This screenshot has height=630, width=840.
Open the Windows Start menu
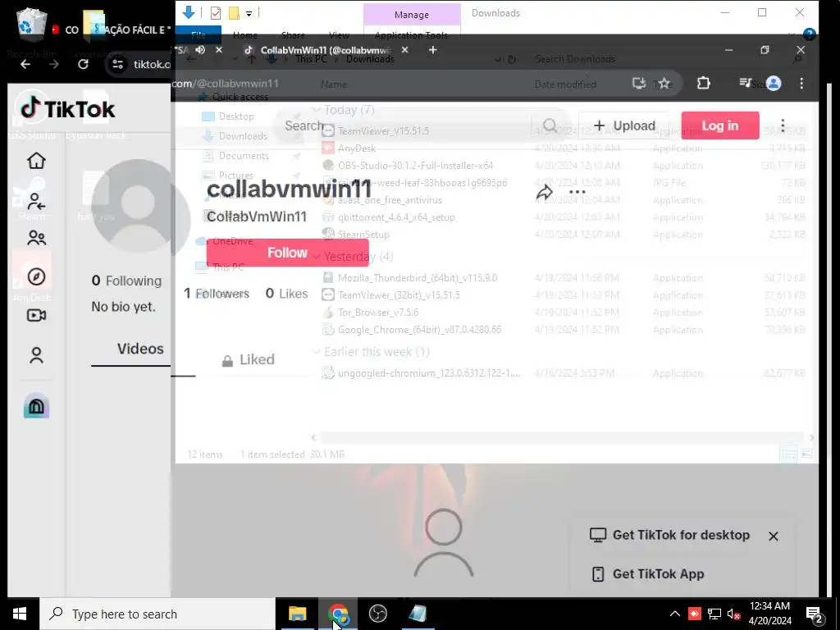pyautogui.click(x=20, y=614)
